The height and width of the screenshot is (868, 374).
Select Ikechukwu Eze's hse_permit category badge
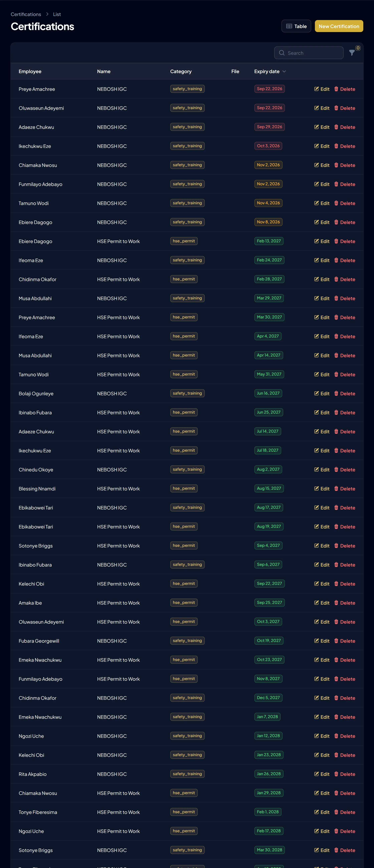pyautogui.click(x=184, y=451)
